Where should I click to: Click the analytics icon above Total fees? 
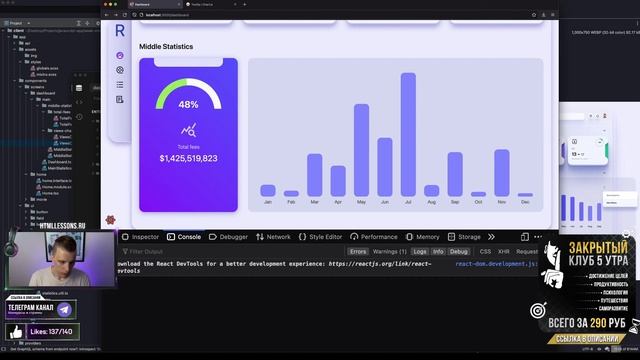pos(189,130)
